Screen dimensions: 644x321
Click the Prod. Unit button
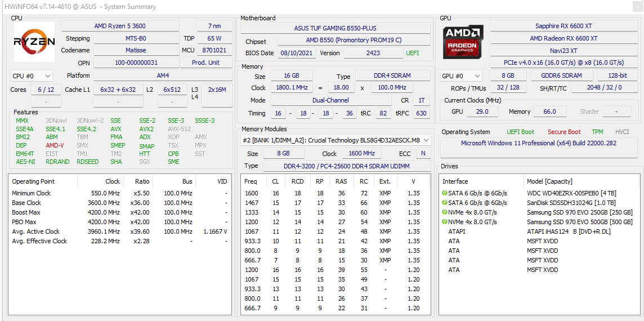(206, 63)
